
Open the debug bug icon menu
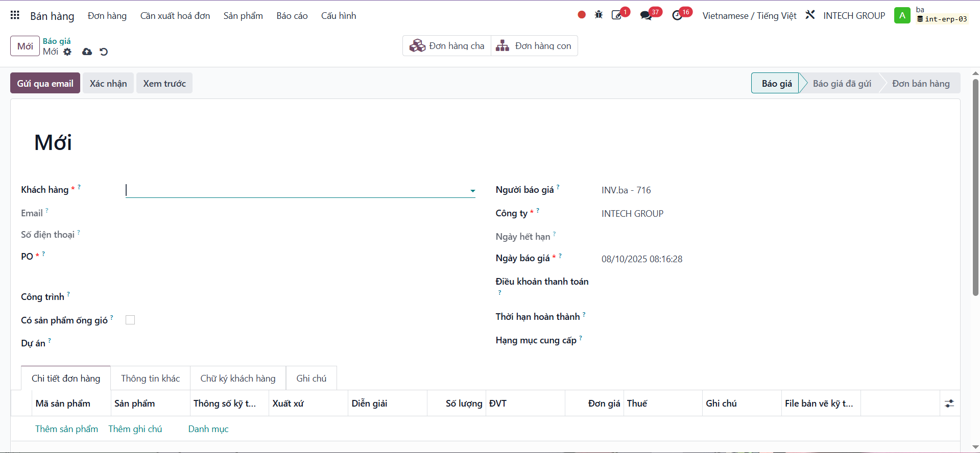pyautogui.click(x=599, y=15)
